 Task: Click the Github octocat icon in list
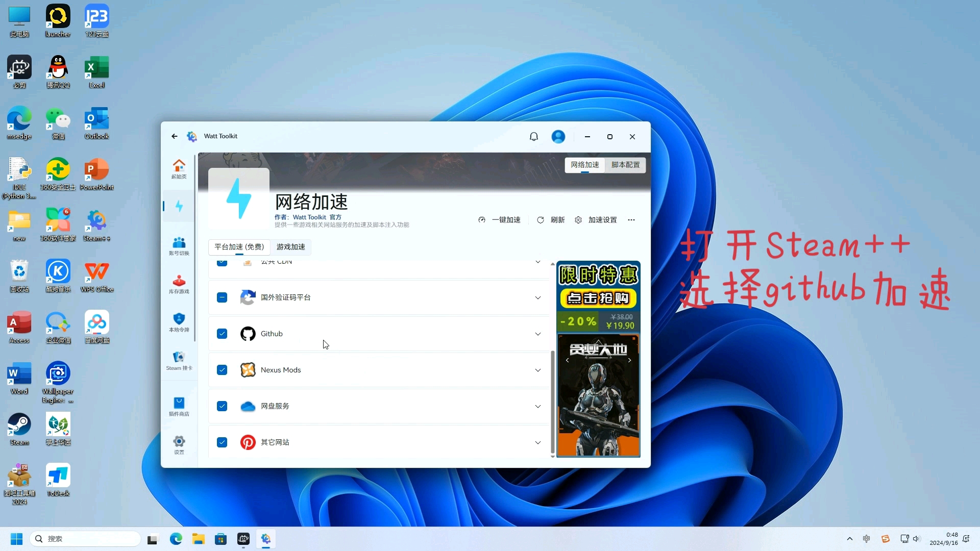pos(248,334)
